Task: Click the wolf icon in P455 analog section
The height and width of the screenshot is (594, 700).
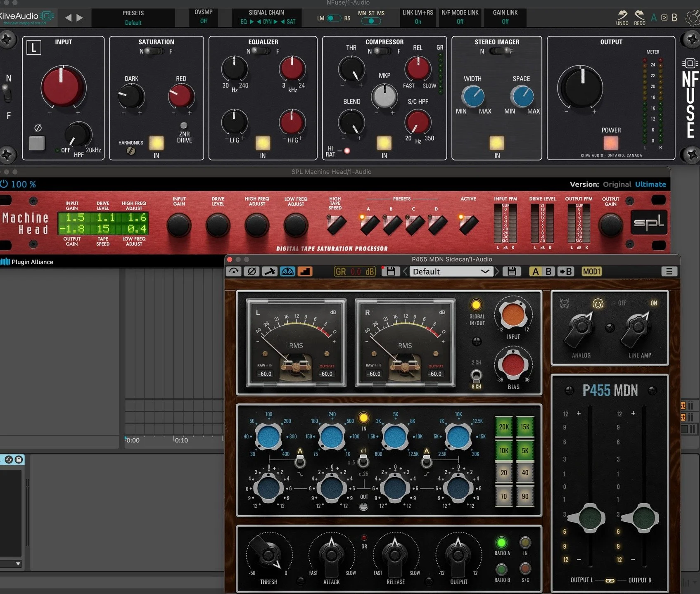Action: point(564,303)
